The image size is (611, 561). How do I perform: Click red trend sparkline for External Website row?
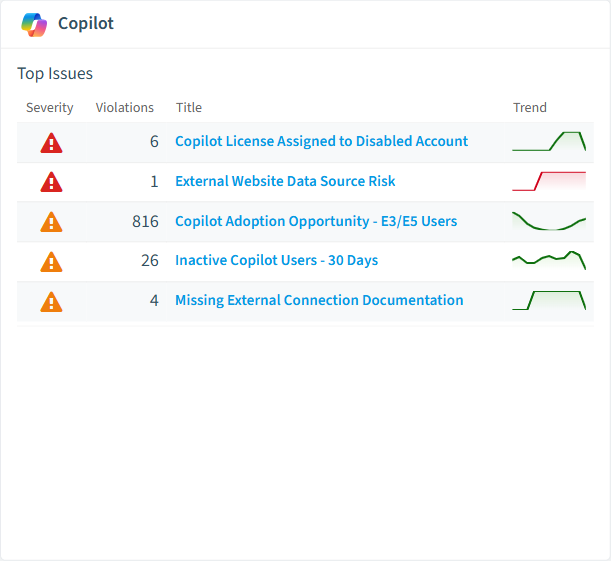(x=549, y=181)
